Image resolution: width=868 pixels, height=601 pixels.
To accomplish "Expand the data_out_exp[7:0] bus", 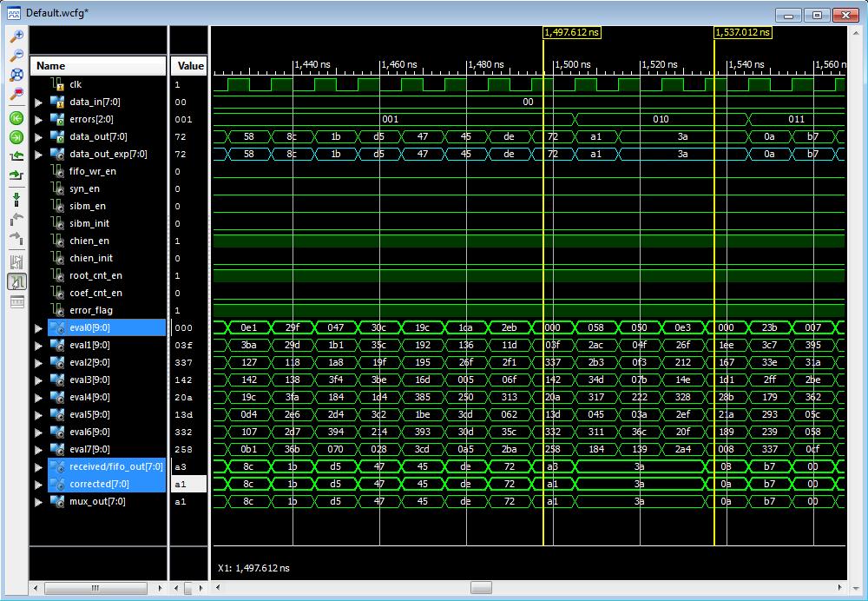I will pyautogui.click(x=38, y=155).
